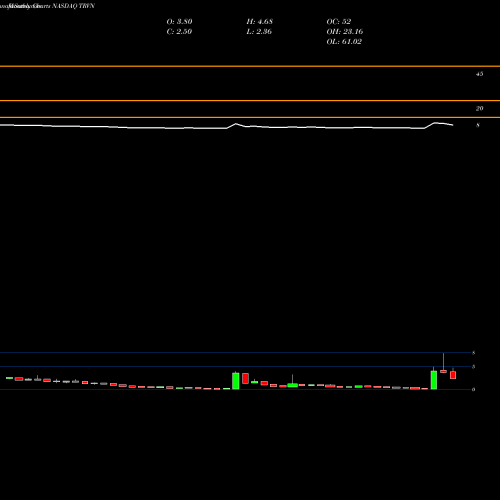Click the first green candle at far left
Image resolution: width=500 pixels, height=500 pixels.
tap(9, 378)
